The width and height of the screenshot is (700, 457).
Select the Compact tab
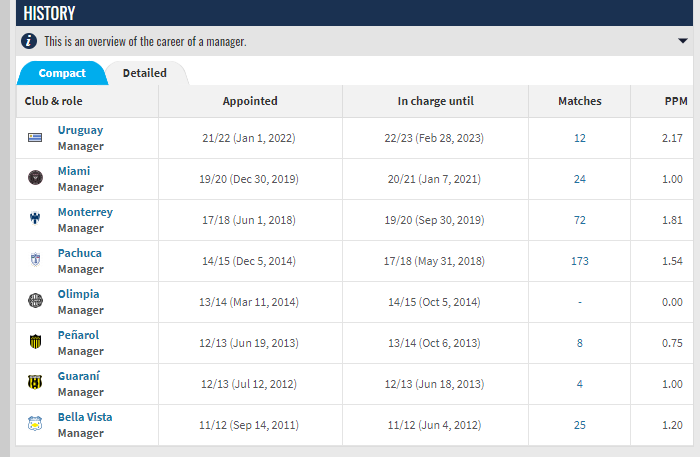pyautogui.click(x=62, y=73)
